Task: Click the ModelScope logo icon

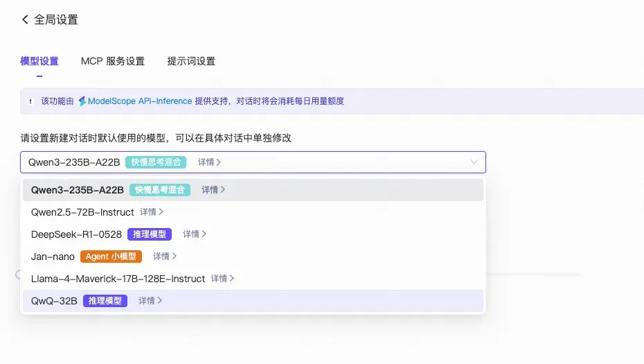Action: click(82, 101)
